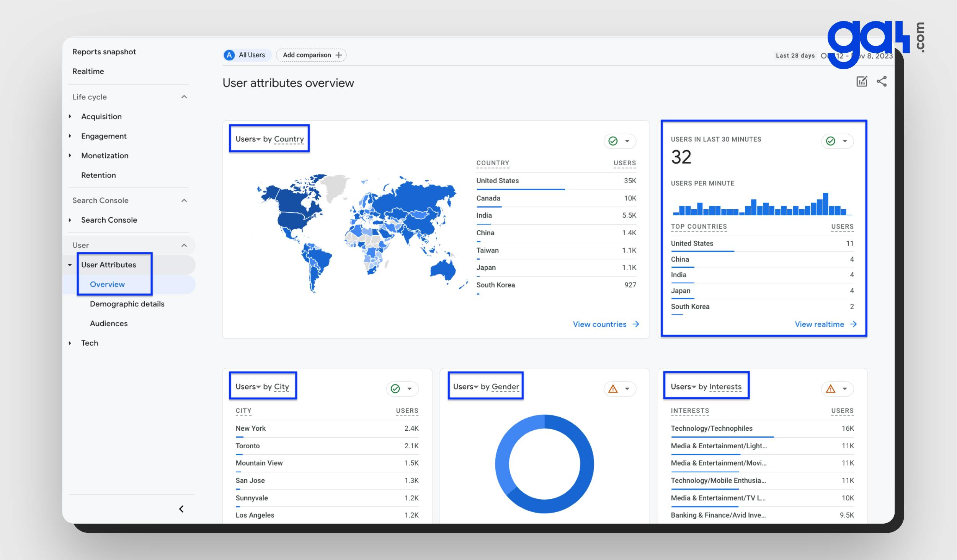Collapse the sidebar with the left chevron
The image size is (957, 560).
pos(181,509)
